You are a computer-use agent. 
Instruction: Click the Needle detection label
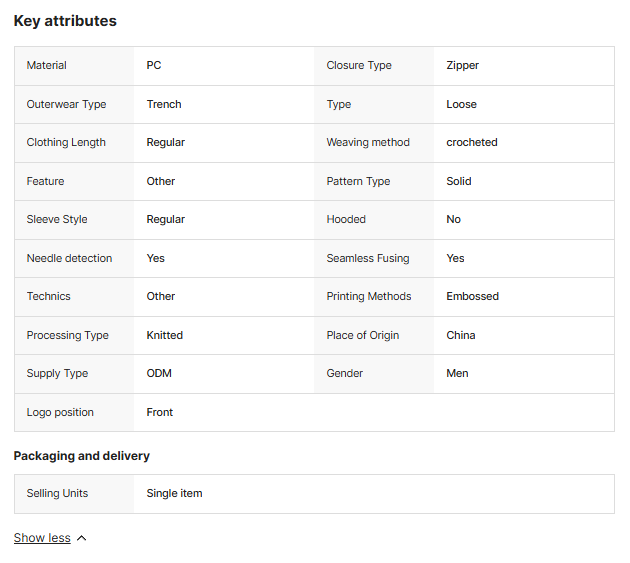coord(70,258)
